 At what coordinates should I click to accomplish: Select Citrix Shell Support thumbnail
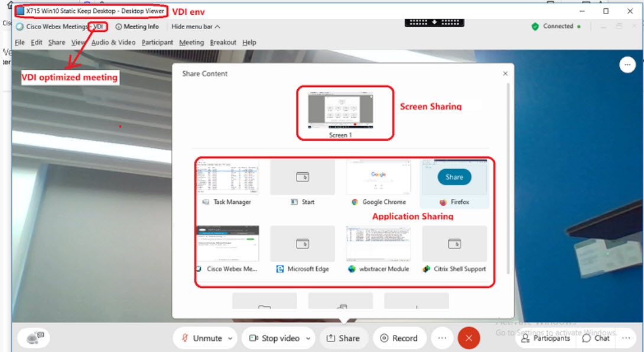click(x=454, y=243)
